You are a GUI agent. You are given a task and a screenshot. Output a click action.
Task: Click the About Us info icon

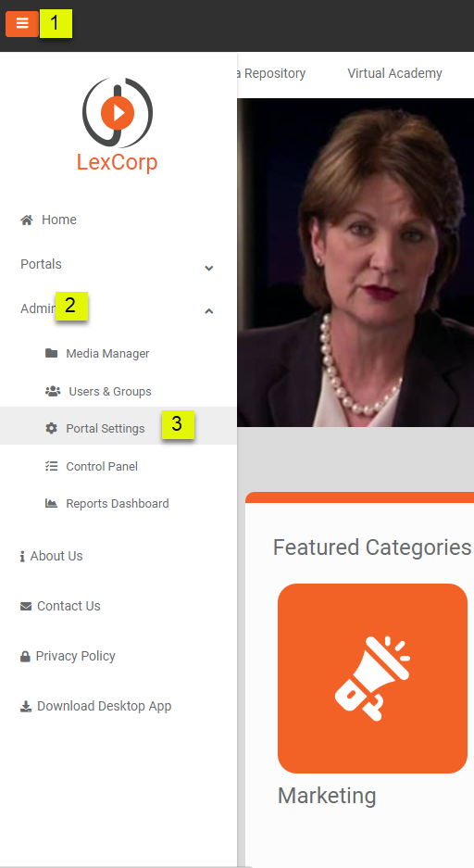pyautogui.click(x=22, y=557)
